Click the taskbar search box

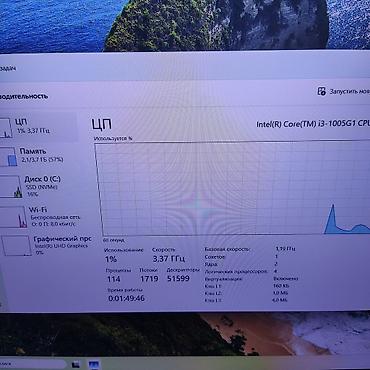coord(33,364)
